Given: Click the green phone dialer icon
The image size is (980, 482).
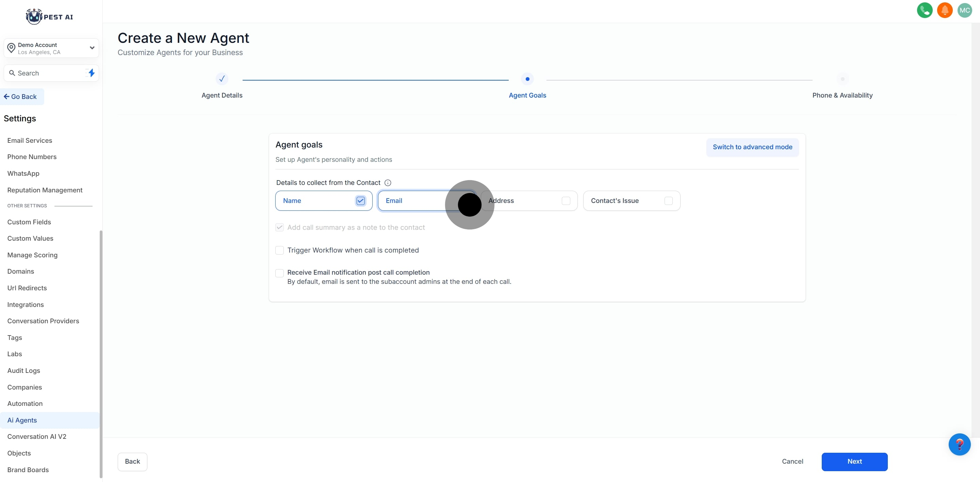Looking at the screenshot, I should (924, 10).
